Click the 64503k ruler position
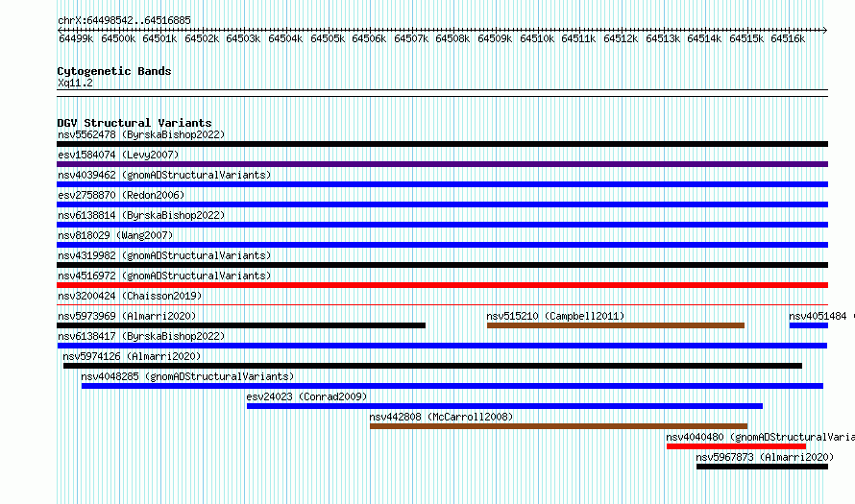This screenshot has width=855, height=504. [x=243, y=38]
